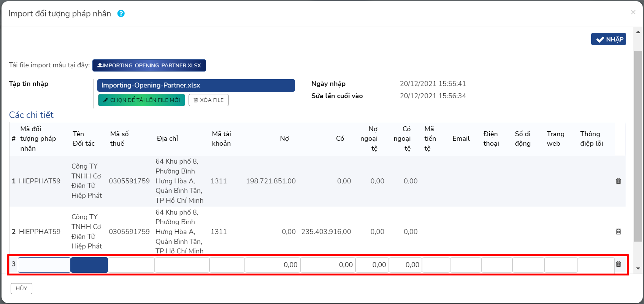Close the import dialog with X
644x304 pixels.
pyautogui.click(x=633, y=12)
